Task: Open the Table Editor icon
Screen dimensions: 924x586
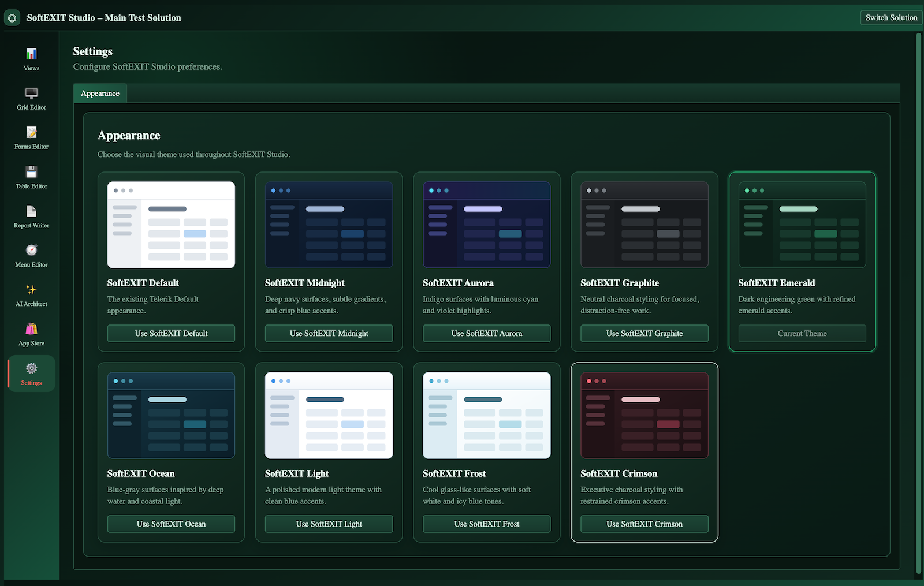Action: [31, 172]
